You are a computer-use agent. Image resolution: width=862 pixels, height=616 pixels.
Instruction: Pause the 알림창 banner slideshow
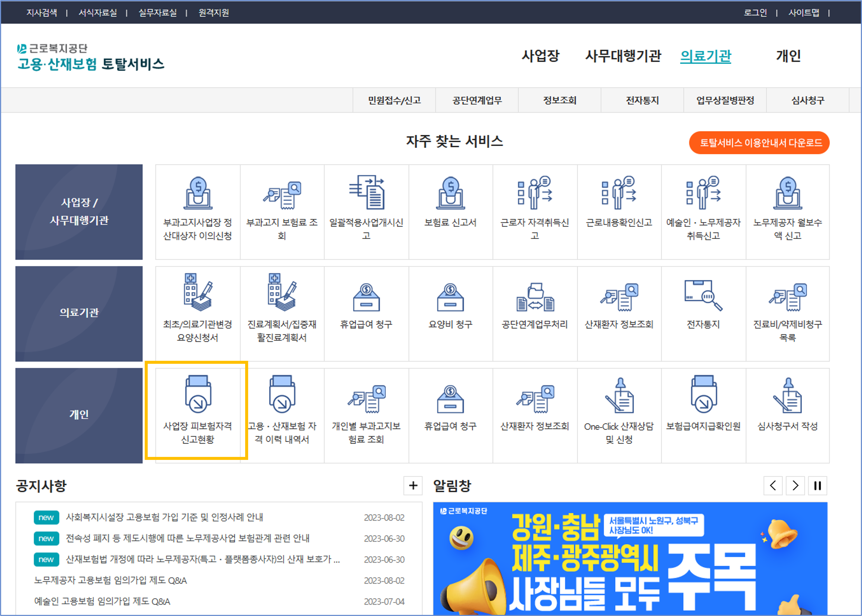817,485
